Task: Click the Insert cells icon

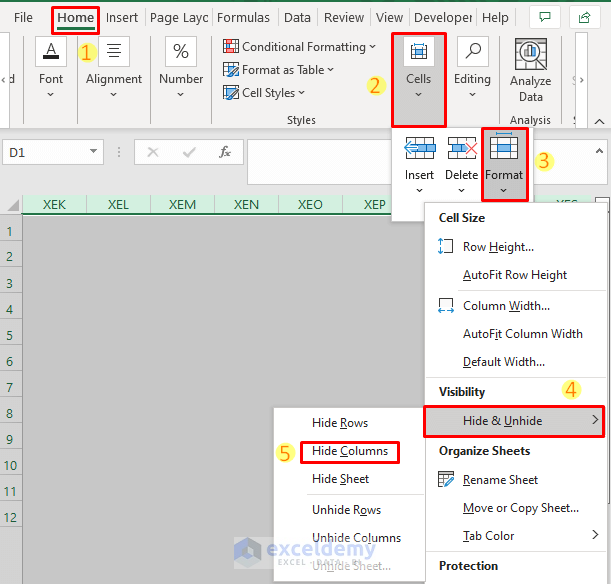Action: (419, 148)
